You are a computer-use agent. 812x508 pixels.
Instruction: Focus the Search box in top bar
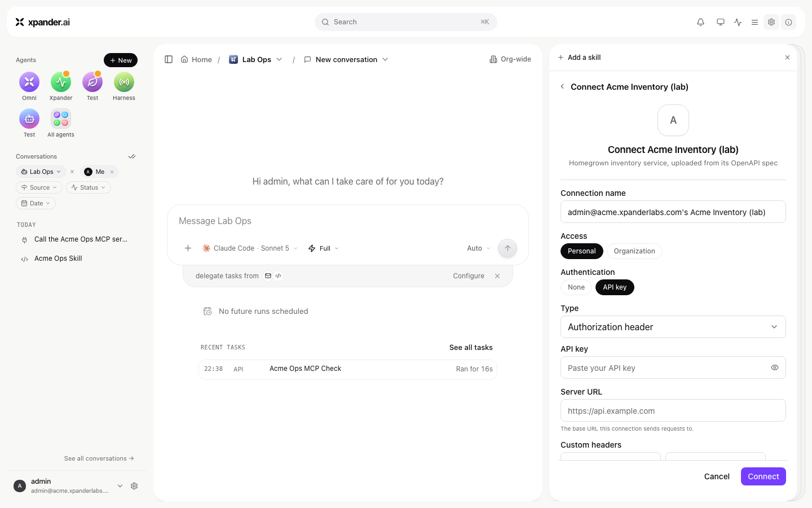click(406, 22)
